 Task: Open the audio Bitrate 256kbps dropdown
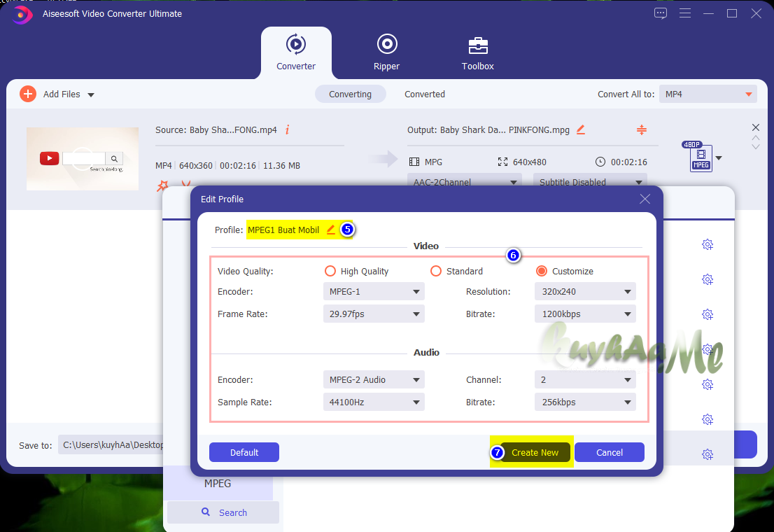585,402
